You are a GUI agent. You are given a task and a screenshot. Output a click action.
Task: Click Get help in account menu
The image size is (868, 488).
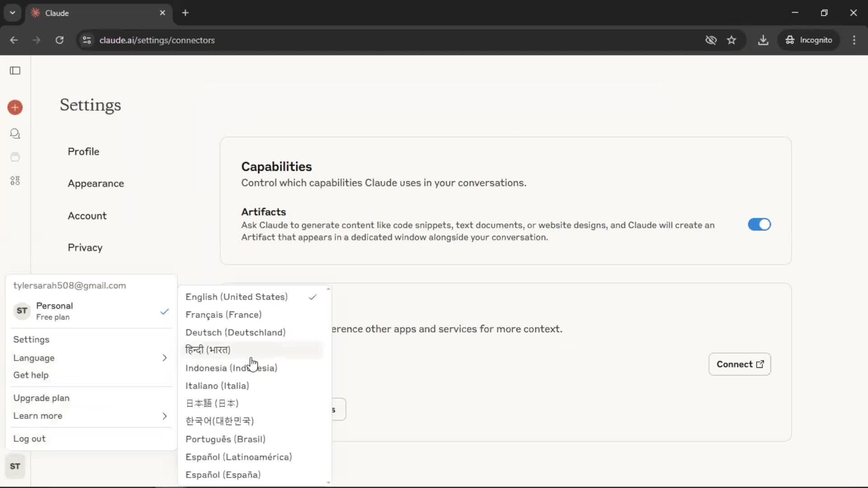coord(91,375)
